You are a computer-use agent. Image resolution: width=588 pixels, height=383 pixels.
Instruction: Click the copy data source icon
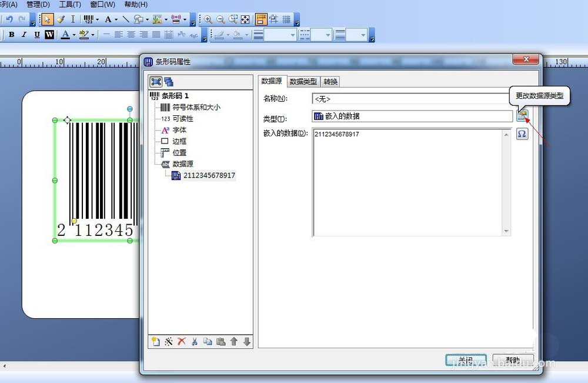tap(208, 341)
